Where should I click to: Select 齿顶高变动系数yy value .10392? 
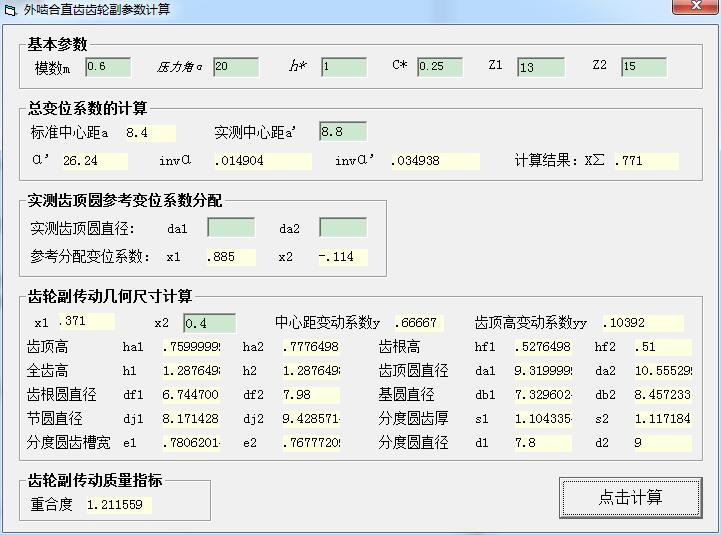point(643,323)
